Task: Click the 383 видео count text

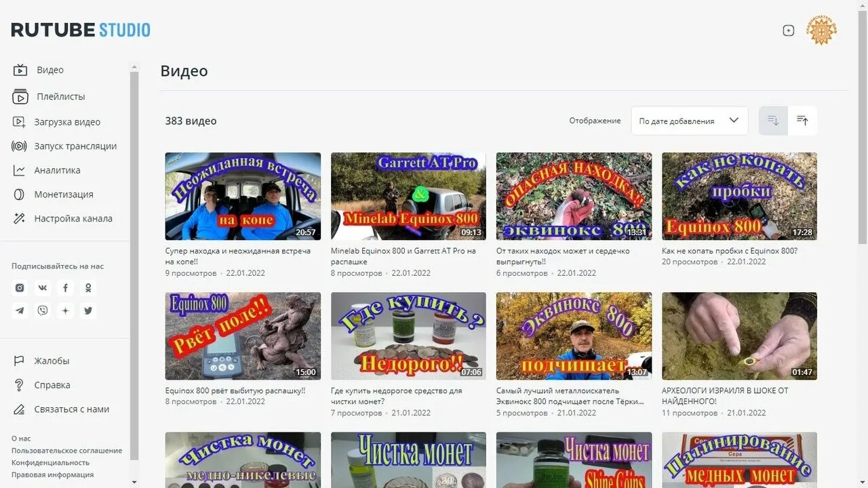Action: 191,121
